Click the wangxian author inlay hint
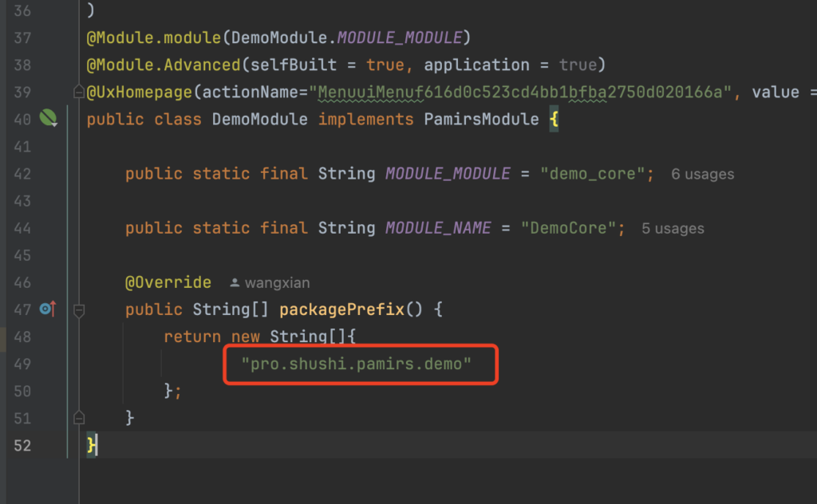 (x=270, y=282)
